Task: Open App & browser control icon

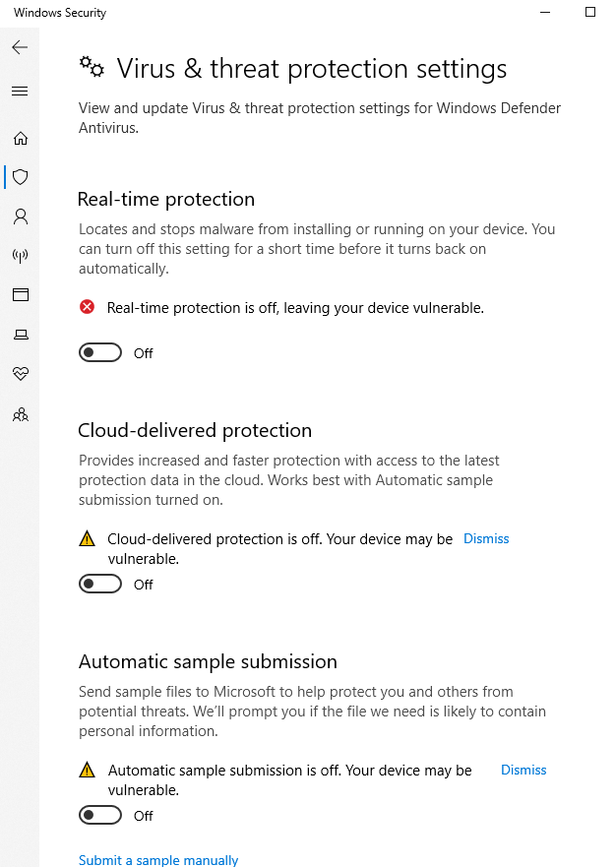Action: (x=21, y=294)
